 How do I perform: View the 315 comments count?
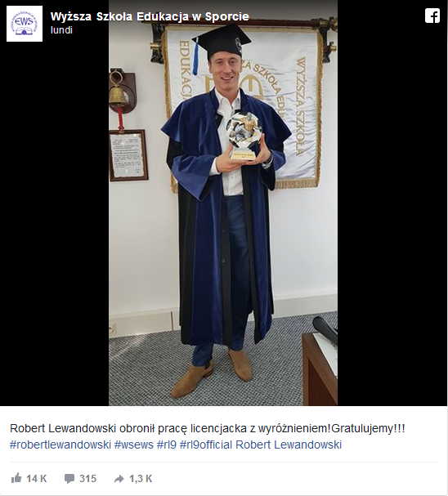click(87, 479)
